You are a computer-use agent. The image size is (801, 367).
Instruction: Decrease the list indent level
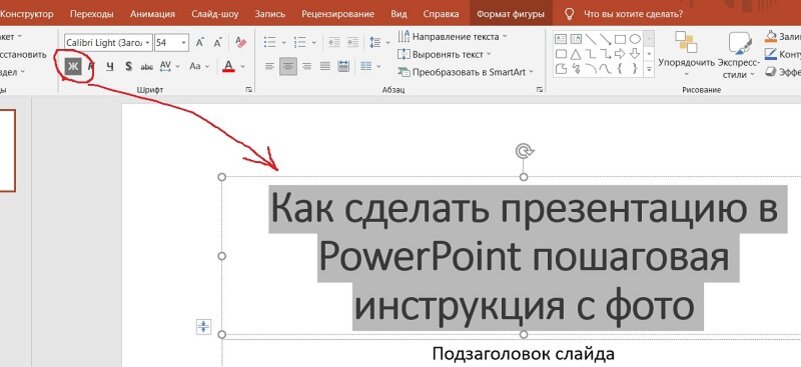coord(334,42)
